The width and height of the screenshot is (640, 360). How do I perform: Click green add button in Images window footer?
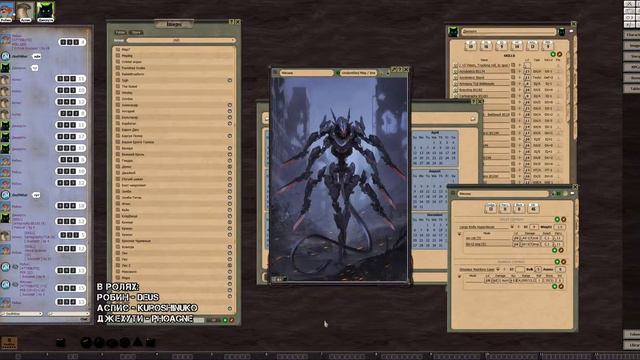[225, 320]
